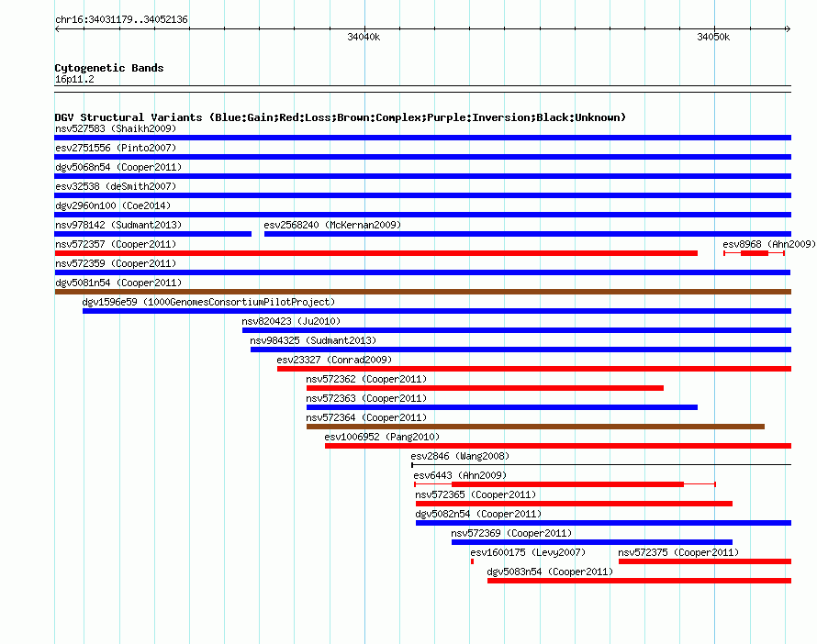Click the esv32538 (deSmith2007) label
817x644 pixels.
coord(116,186)
